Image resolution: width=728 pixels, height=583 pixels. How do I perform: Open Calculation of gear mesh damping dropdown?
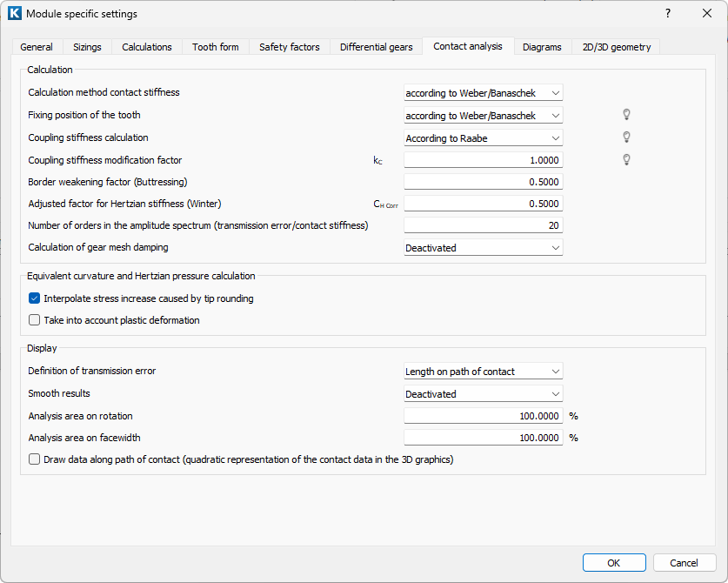[x=483, y=248]
